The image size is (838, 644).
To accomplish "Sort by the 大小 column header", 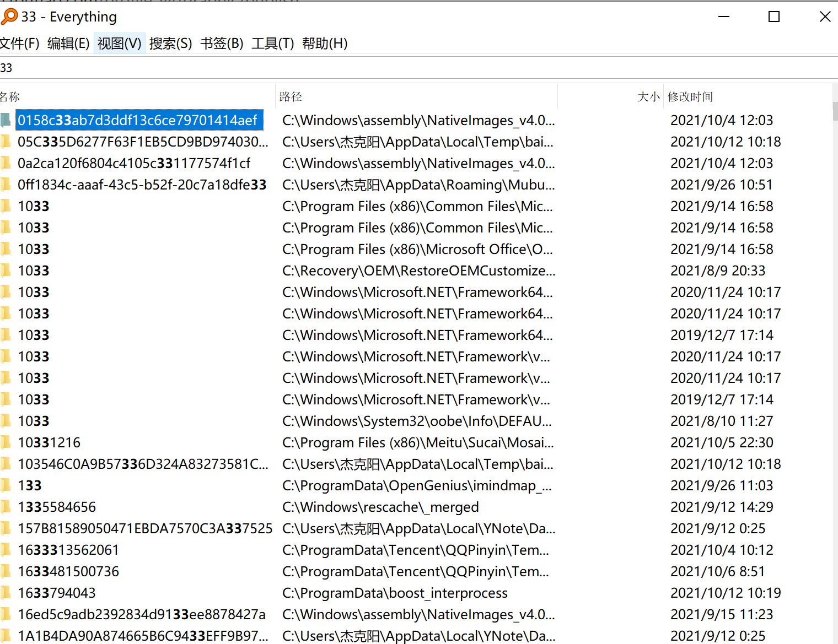I will point(610,97).
